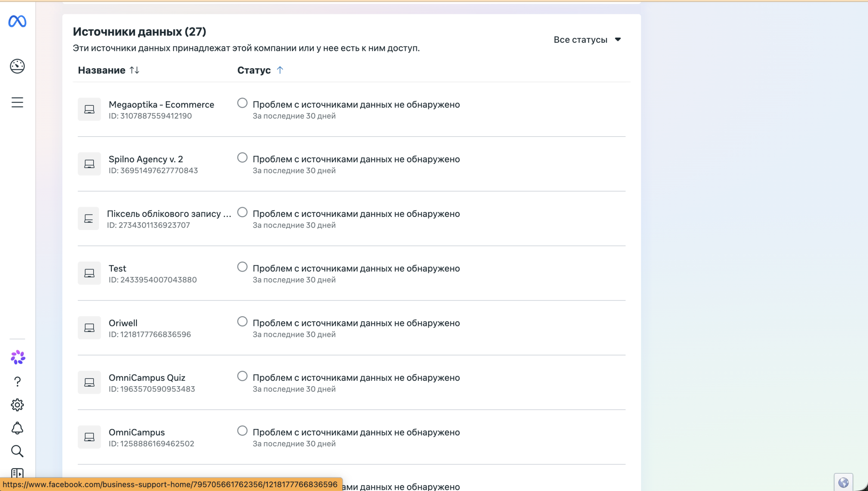
Task: Open the purple flower app icon
Action: (x=18, y=357)
